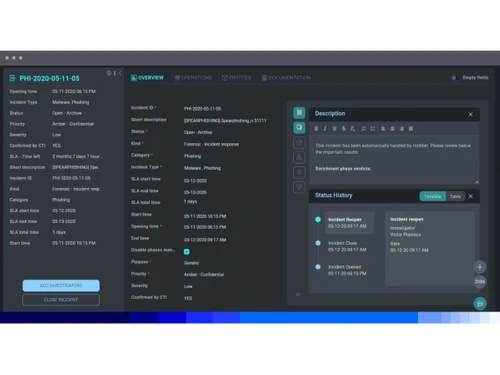Click Severity value Low in overview form
500x375 pixels.
tap(188, 286)
